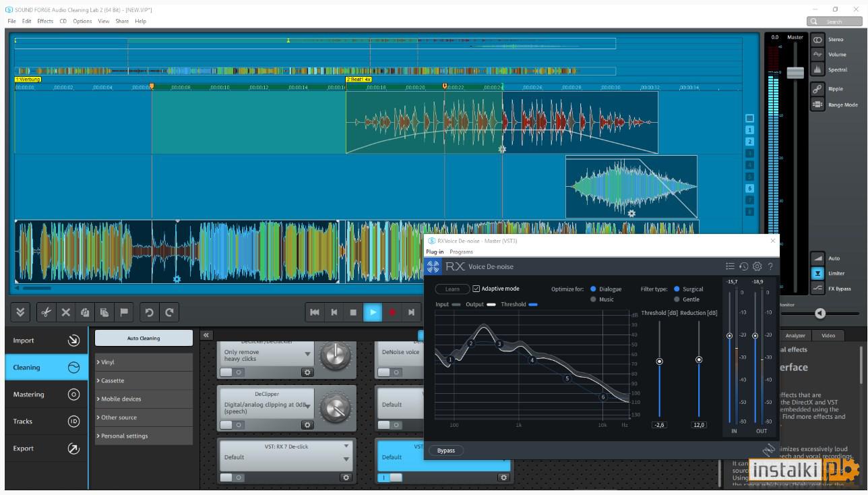Open Programs menu in RX window
This screenshot has width=868, height=495.
pyautogui.click(x=462, y=252)
